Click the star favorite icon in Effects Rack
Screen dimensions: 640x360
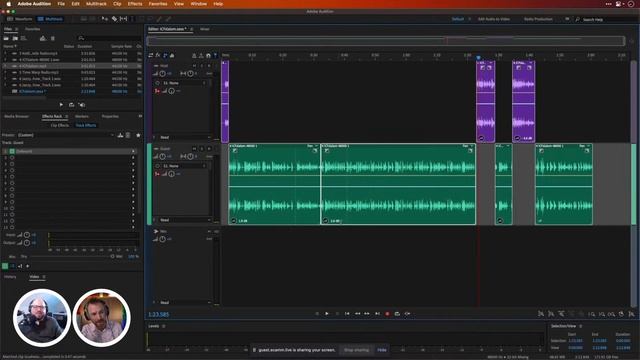pos(138,135)
